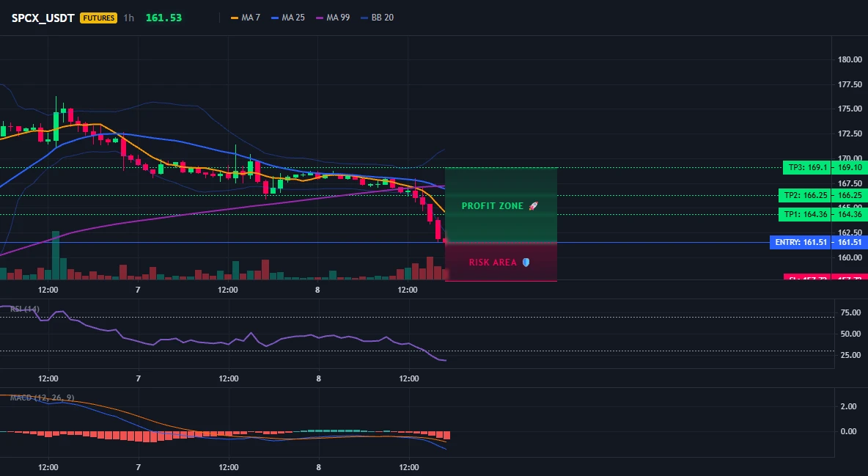This screenshot has height=476, width=868.
Task: Select the TP2: 166.25 target label
Action: pyautogui.click(x=805, y=196)
